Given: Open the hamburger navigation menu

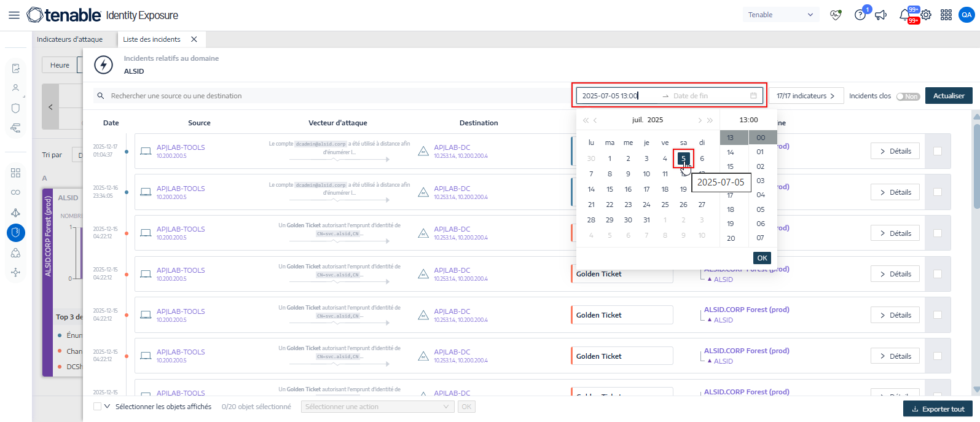Looking at the screenshot, I should (x=14, y=15).
